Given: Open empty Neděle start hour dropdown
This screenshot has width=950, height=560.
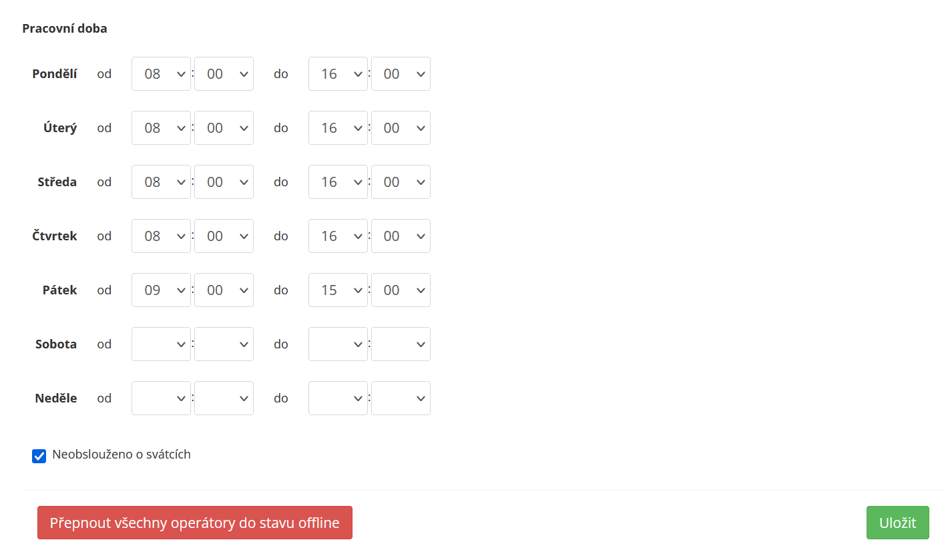Looking at the screenshot, I should (161, 398).
